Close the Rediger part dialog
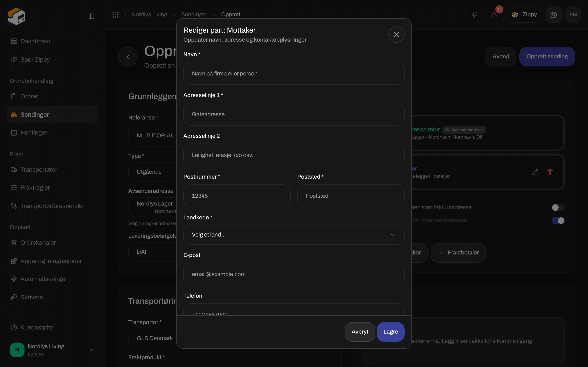Image resolution: width=588 pixels, height=367 pixels. [x=396, y=35]
